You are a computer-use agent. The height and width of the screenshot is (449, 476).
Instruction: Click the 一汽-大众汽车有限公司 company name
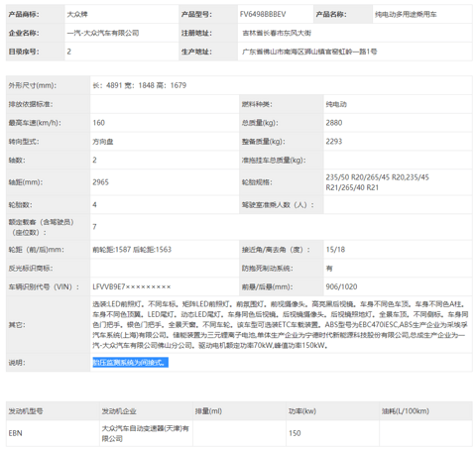click(x=103, y=33)
